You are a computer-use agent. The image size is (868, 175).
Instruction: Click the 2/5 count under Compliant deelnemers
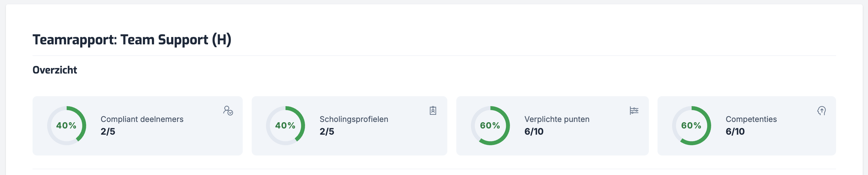[108, 132]
